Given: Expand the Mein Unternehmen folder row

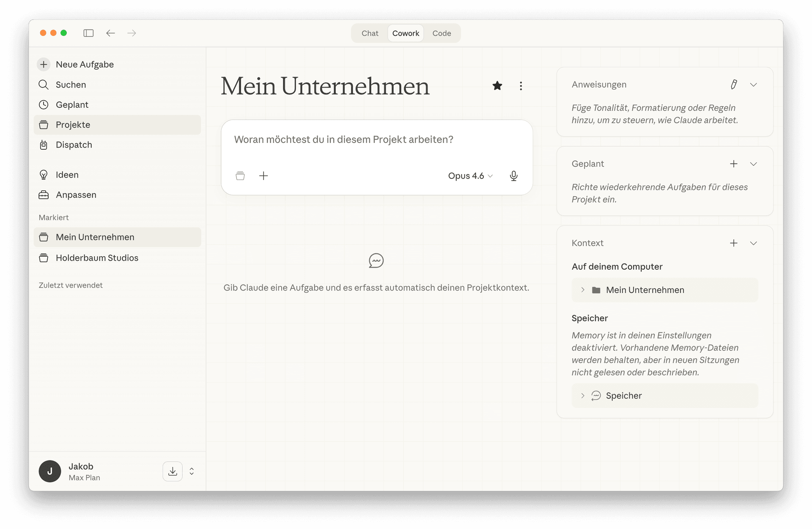Looking at the screenshot, I should pos(583,290).
